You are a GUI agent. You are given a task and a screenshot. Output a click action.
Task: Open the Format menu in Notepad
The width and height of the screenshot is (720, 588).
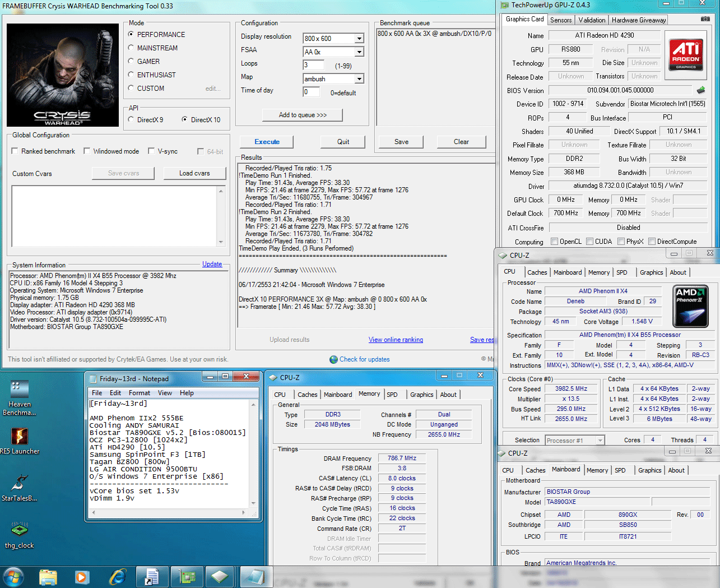pos(139,393)
